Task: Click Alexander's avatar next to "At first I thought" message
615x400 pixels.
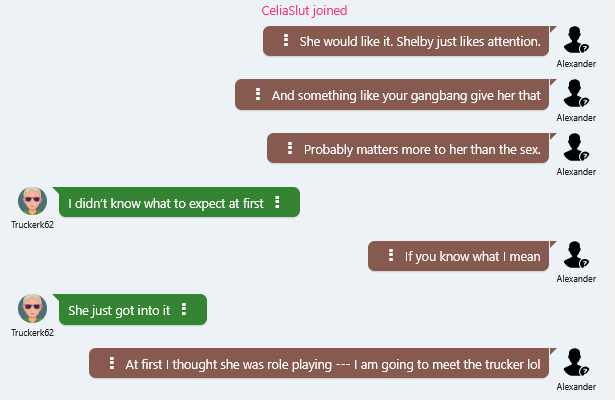Action: coord(575,362)
